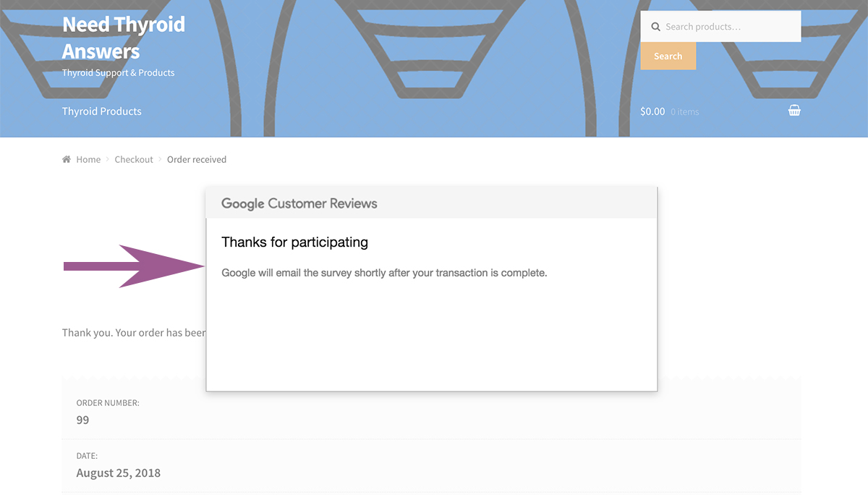
Task: Click the breadcrumb chevron after Home
Action: point(107,159)
